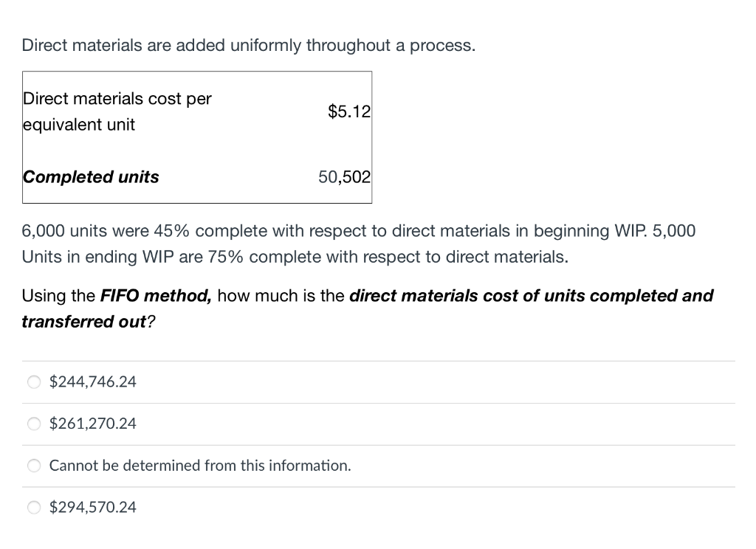Click the 50,502 completed units value
The width and height of the screenshot is (756, 549).
344,177
